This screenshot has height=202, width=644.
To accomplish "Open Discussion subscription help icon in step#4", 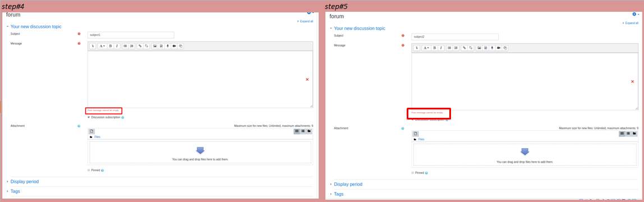I will (x=123, y=117).
